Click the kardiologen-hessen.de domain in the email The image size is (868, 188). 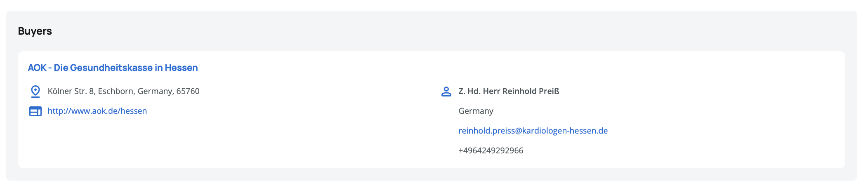coord(565,131)
